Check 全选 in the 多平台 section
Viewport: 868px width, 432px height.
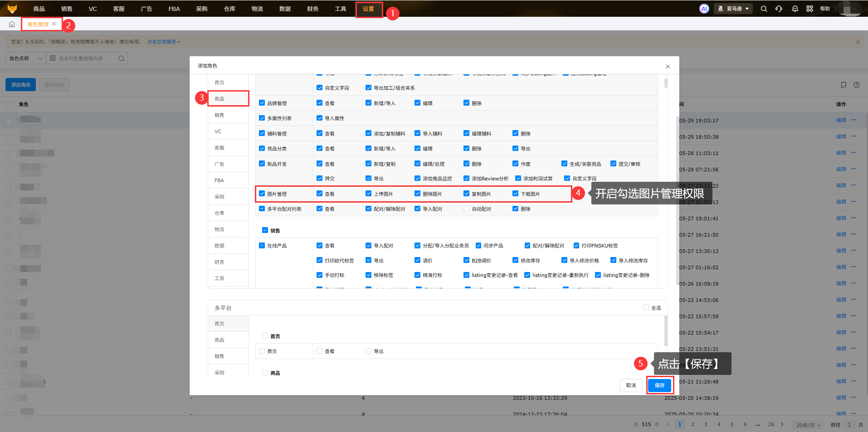(646, 307)
